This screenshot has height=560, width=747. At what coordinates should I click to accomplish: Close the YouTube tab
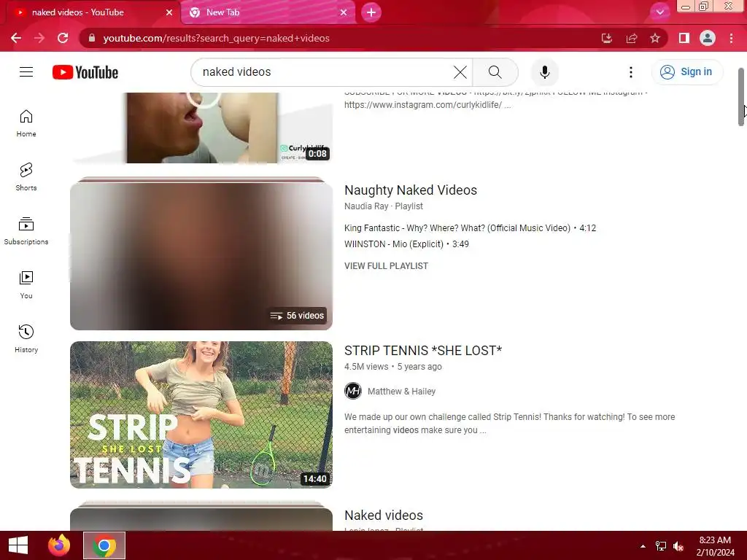169,12
